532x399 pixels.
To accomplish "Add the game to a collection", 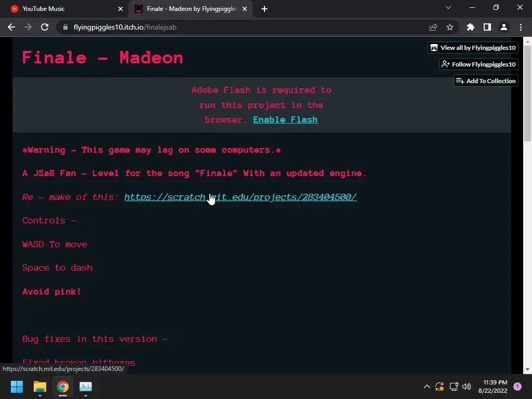I will click(486, 81).
